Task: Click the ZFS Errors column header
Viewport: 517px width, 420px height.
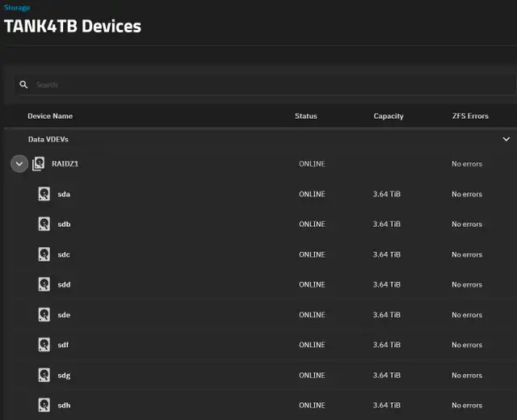Action: point(470,116)
